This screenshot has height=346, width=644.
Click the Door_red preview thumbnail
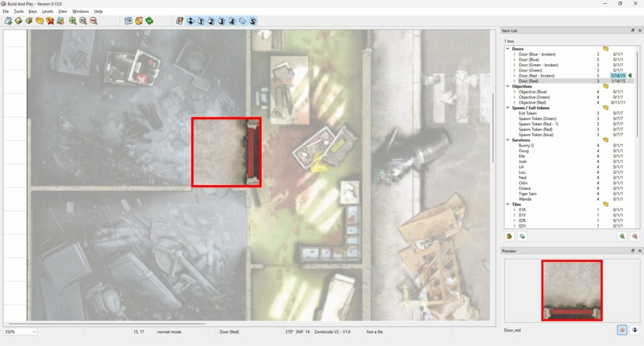point(572,290)
